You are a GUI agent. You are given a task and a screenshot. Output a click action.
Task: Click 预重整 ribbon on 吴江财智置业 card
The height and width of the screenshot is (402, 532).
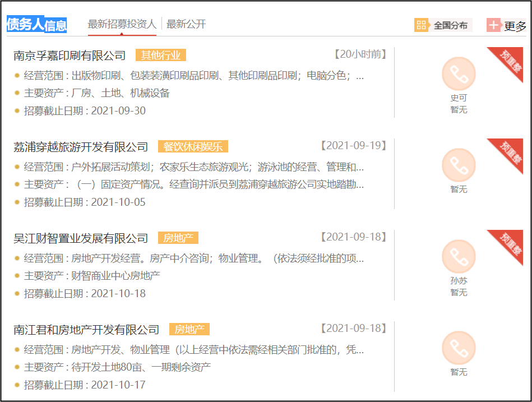click(508, 244)
